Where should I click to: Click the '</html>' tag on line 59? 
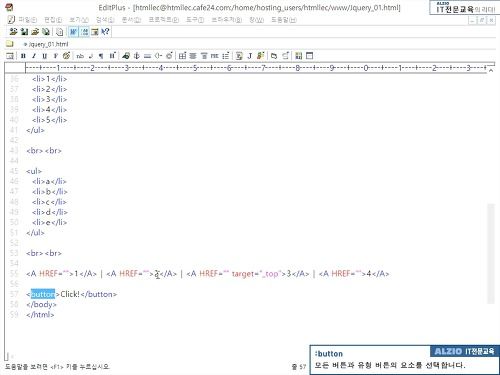[x=40, y=315]
